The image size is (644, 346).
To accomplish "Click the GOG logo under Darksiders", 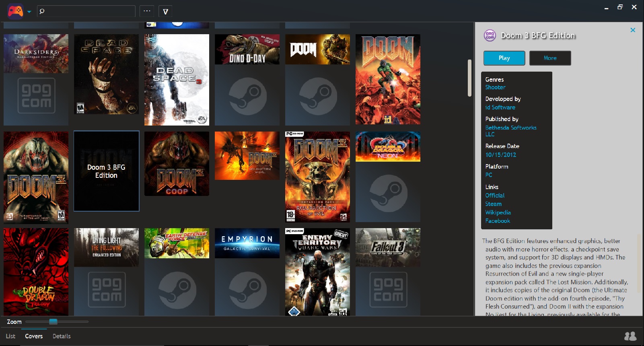I will tap(36, 95).
